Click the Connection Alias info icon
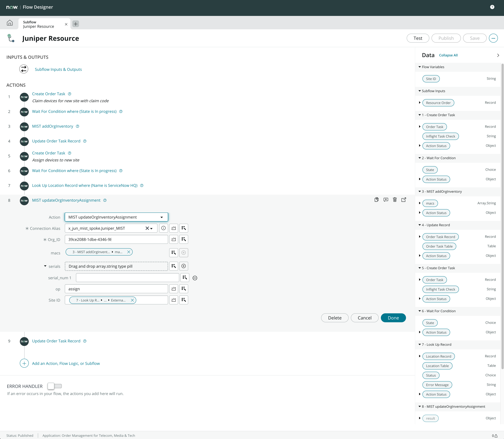 [163, 228]
